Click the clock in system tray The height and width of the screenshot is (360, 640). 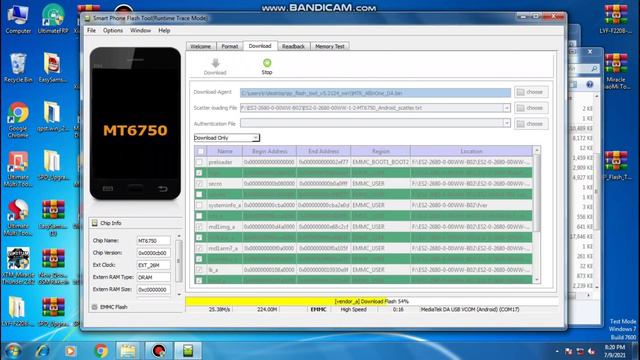click(x=615, y=351)
